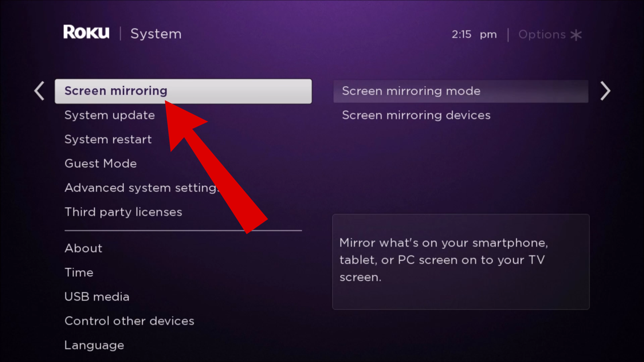Select Screen mirroring mode option
The width and height of the screenshot is (644, 362).
tap(461, 91)
